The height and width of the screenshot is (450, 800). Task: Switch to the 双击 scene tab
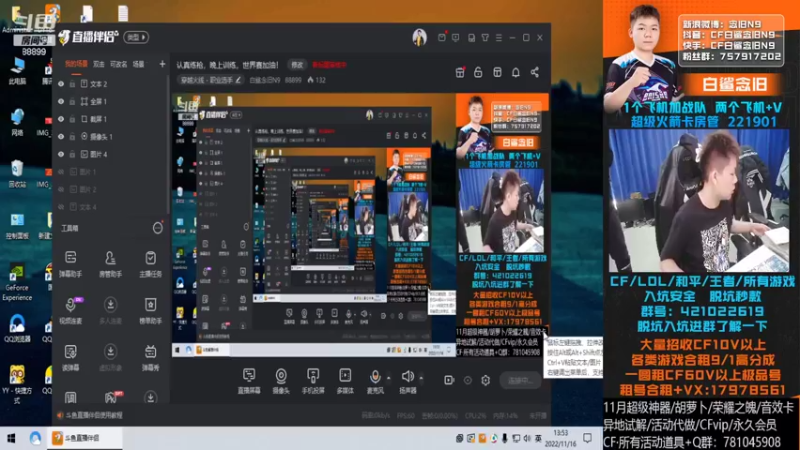(99, 64)
